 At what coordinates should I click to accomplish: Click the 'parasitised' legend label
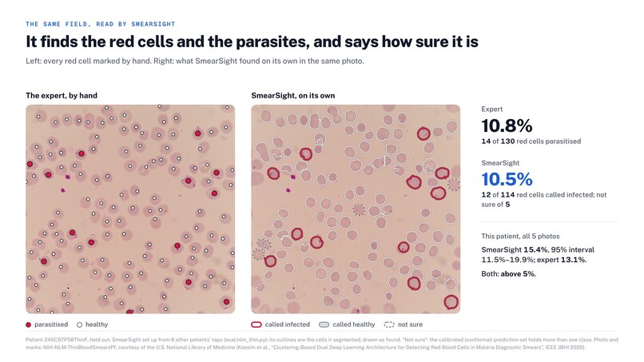(x=51, y=324)
